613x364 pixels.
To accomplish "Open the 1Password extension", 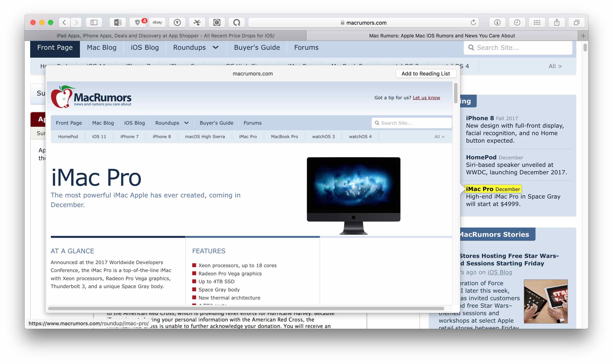I will [x=177, y=23].
